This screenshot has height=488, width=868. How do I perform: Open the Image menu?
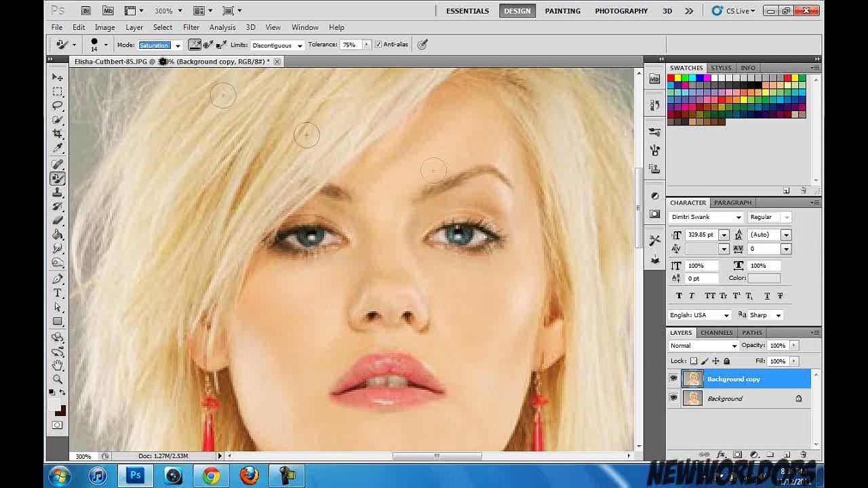(x=104, y=27)
